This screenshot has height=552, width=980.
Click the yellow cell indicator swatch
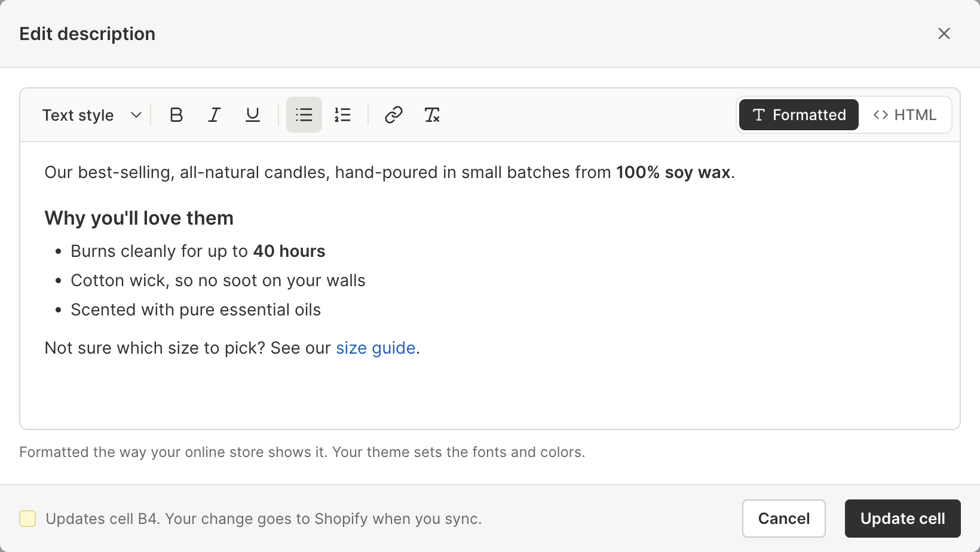tap(27, 519)
